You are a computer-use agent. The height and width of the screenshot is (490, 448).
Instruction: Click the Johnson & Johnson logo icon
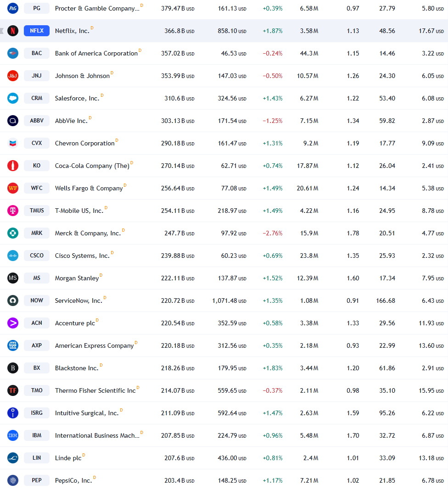point(13,76)
